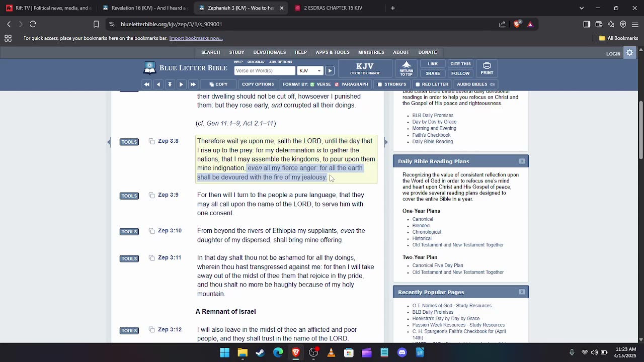Open Morning and Evening devotional link
This screenshot has width=644, height=362.
(434, 128)
